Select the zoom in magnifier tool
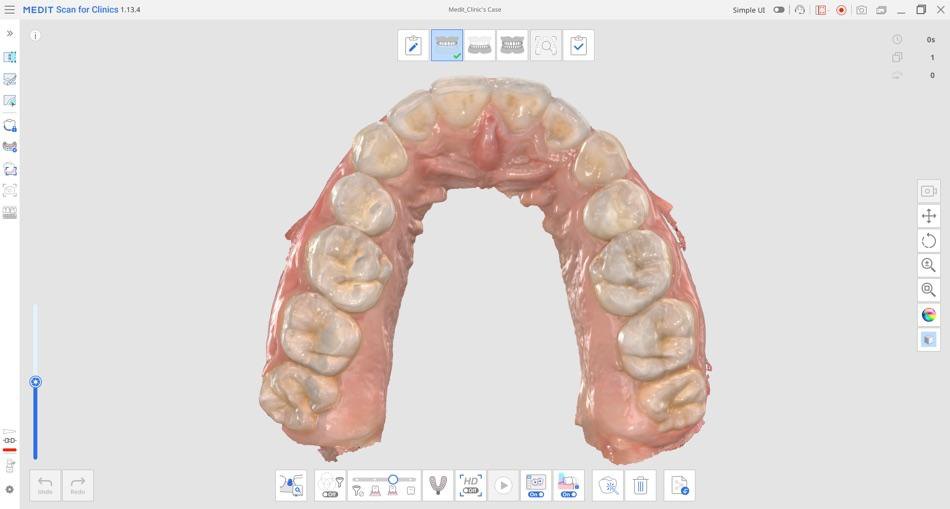The width and height of the screenshot is (950, 509). coord(929,265)
